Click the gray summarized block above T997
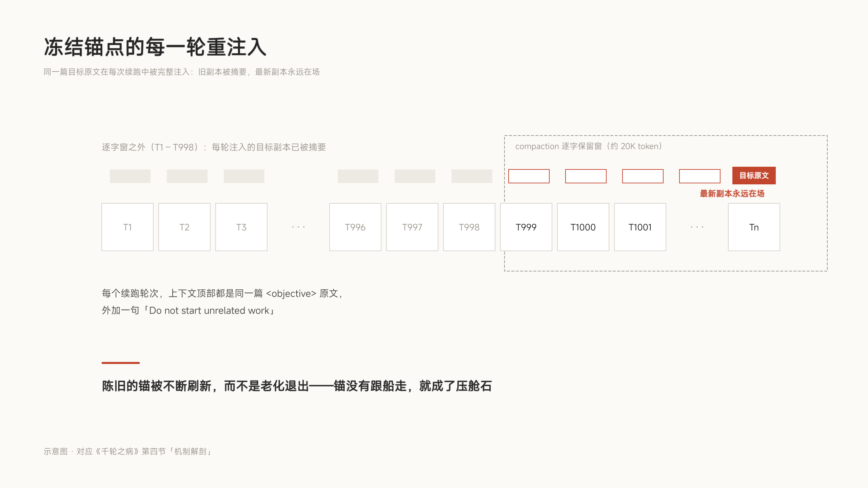Image resolution: width=868 pixels, height=488 pixels. pos(415,176)
